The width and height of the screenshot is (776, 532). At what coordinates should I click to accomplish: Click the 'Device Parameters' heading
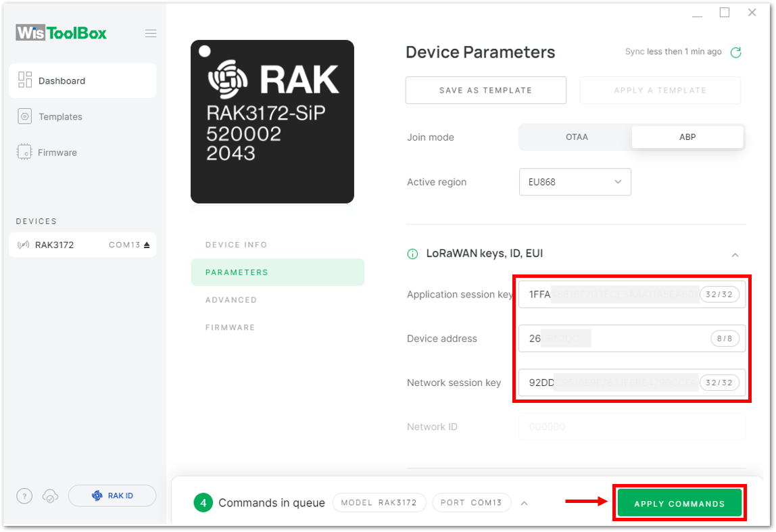click(481, 52)
